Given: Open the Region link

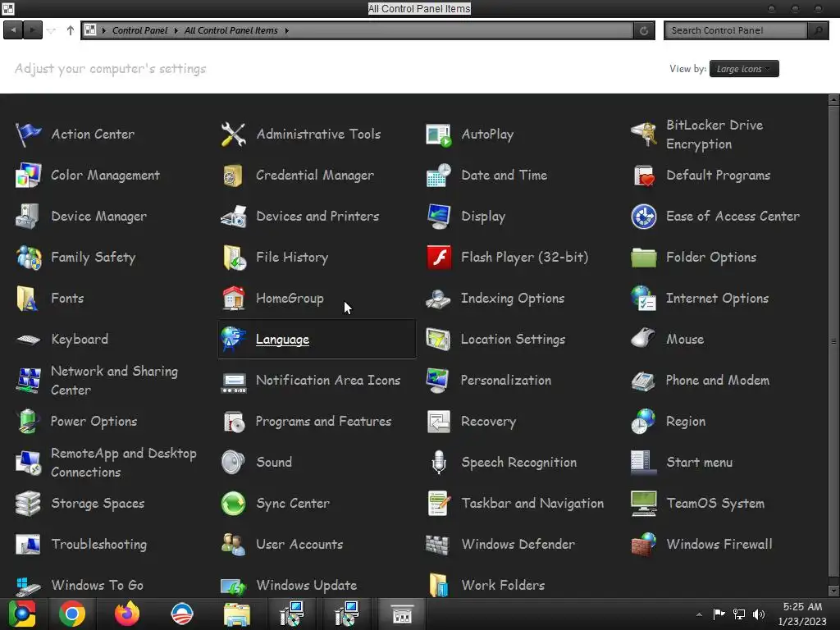Looking at the screenshot, I should coord(685,422).
